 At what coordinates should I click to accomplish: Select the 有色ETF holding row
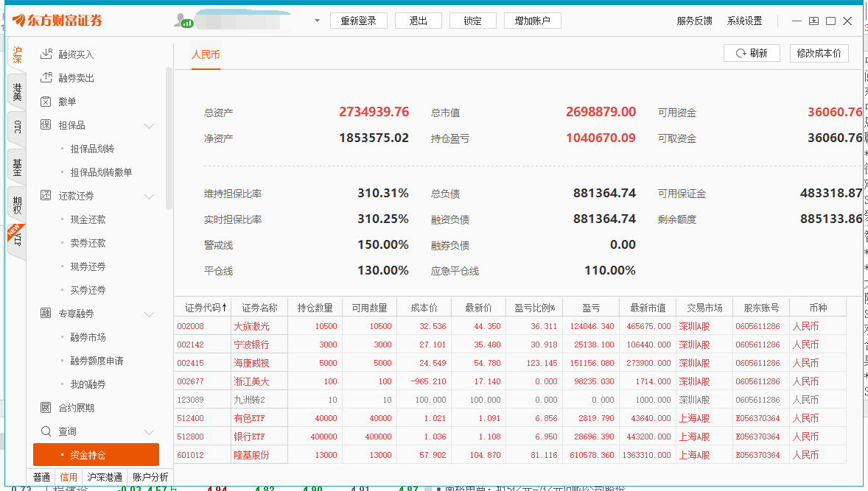coord(511,418)
